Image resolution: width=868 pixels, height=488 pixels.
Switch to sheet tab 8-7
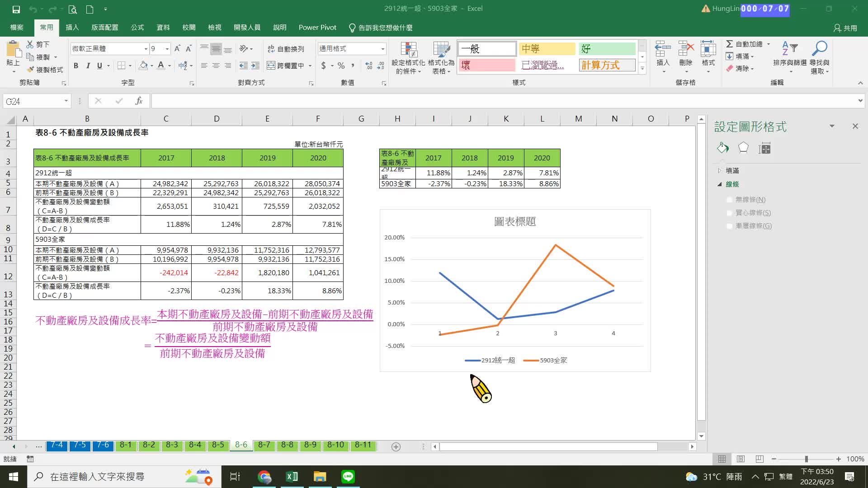(x=264, y=445)
